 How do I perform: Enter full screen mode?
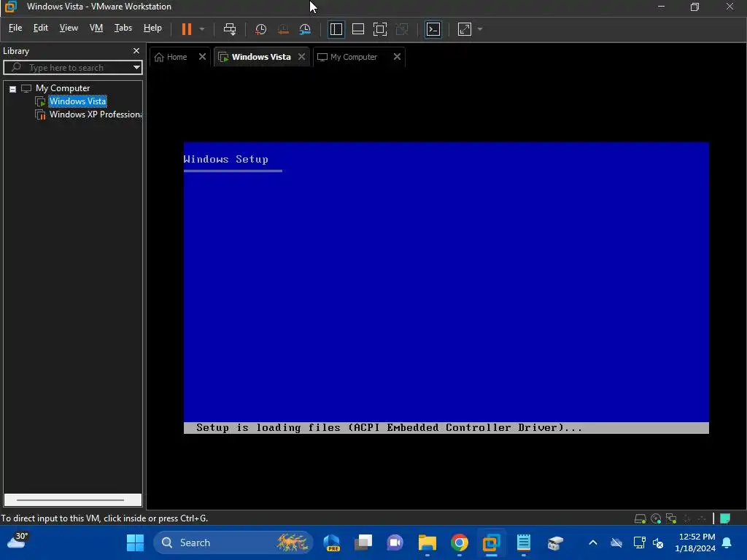click(x=379, y=29)
